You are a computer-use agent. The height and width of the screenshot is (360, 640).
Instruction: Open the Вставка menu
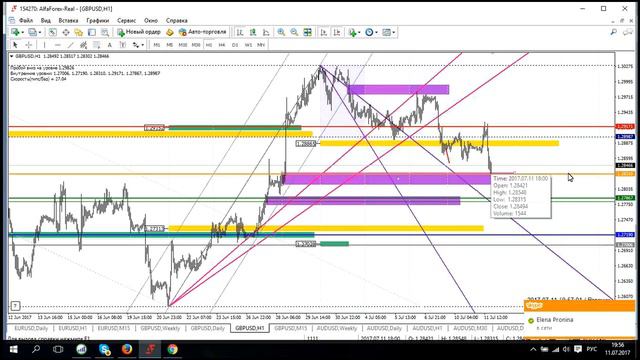[x=68, y=20]
